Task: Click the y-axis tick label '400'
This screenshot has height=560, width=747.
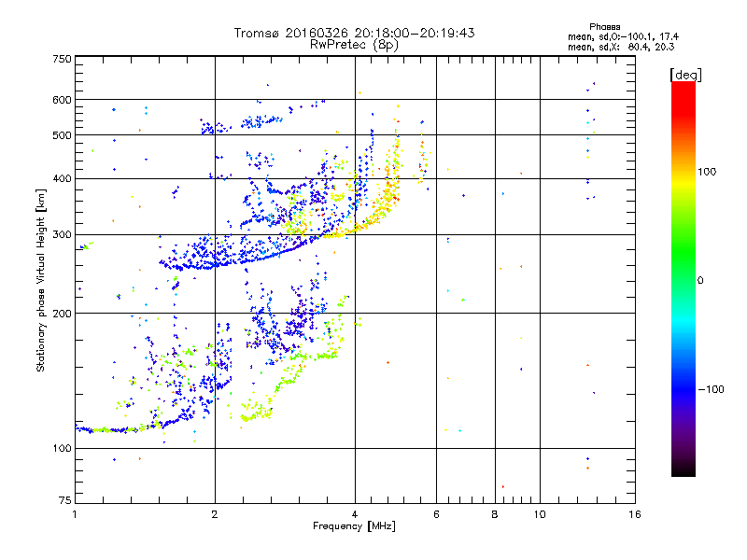Action: pyautogui.click(x=62, y=179)
